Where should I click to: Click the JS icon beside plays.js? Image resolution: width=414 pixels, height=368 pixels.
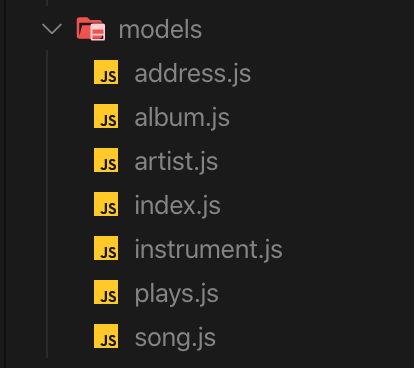pos(106,292)
